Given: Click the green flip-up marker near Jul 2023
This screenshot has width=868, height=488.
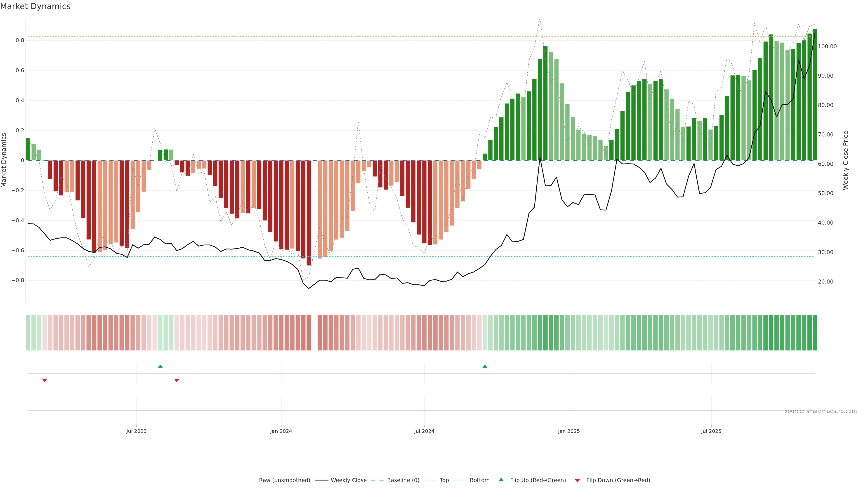Looking at the screenshot, I should 160,366.
